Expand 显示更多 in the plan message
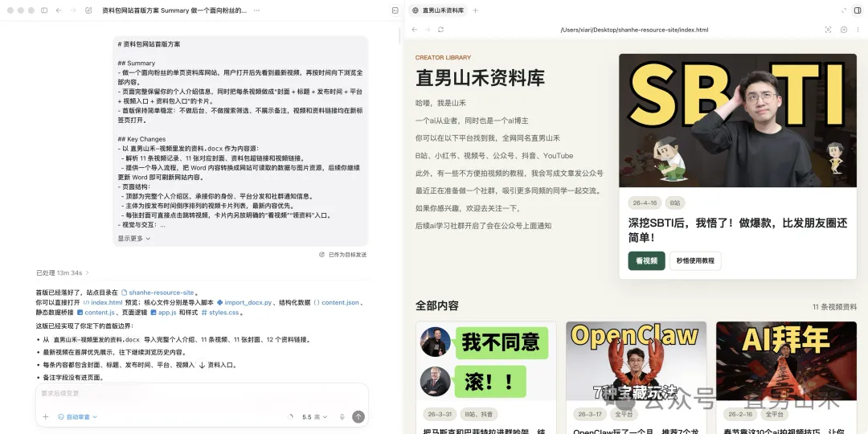 (134, 239)
